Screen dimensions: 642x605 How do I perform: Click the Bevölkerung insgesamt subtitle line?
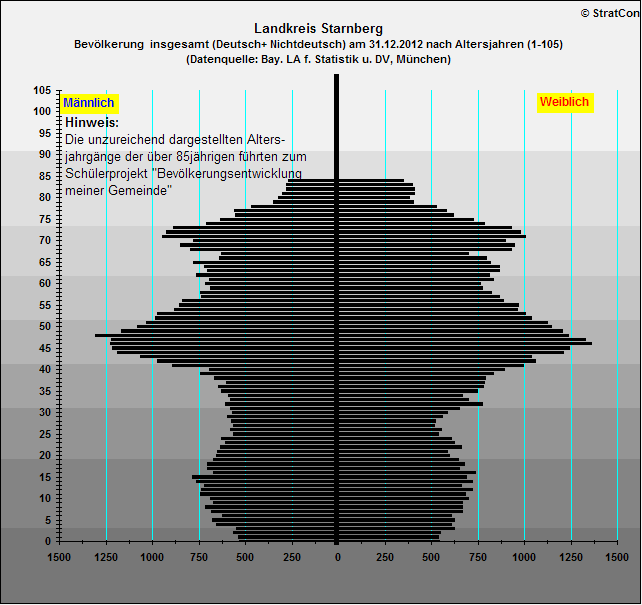(318, 44)
